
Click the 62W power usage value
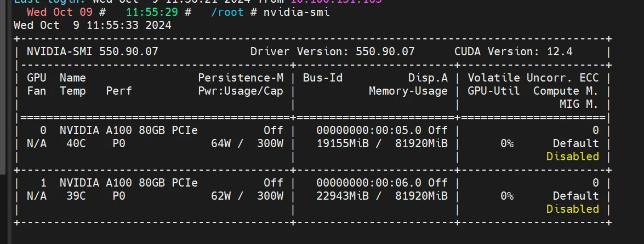pos(221,196)
